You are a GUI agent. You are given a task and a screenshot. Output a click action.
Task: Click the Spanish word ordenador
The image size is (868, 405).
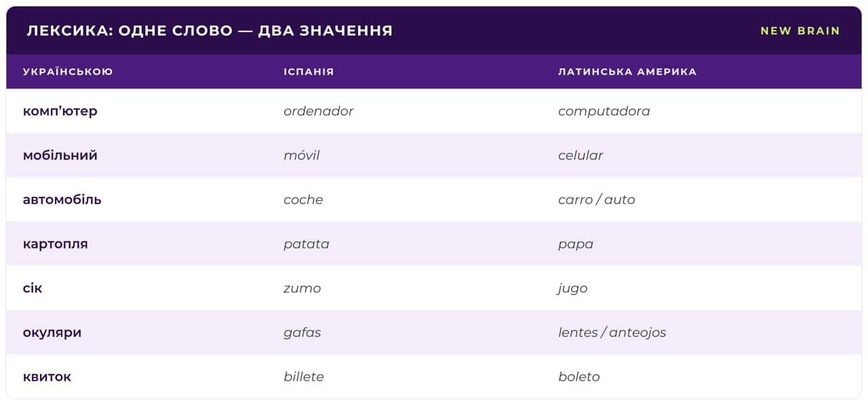[319, 111]
